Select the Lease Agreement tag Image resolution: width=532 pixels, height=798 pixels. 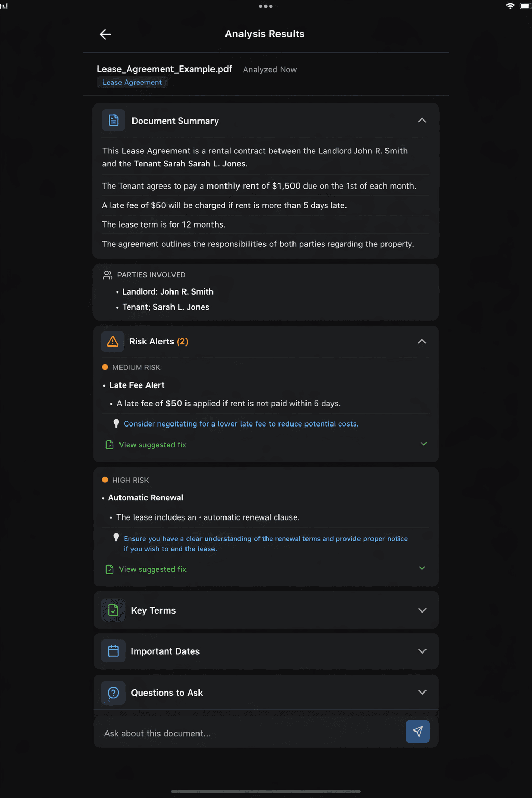click(132, 82)
